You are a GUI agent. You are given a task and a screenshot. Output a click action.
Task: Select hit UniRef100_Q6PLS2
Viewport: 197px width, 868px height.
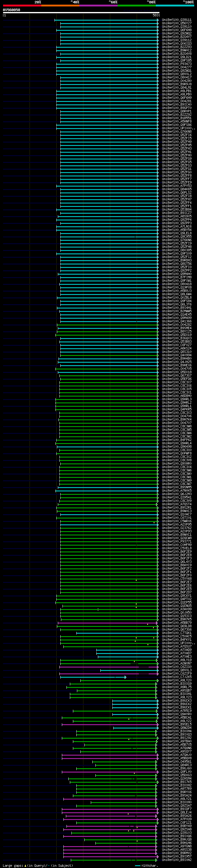tap(176, 193)
